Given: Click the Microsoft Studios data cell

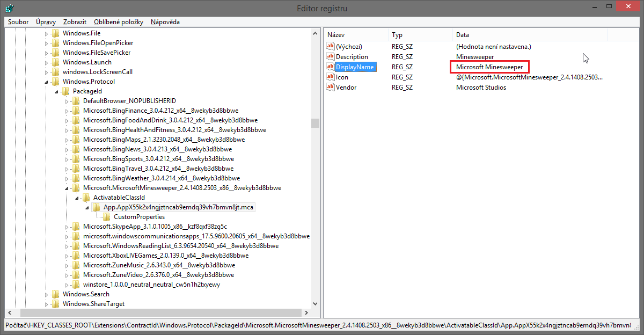Looking at the screenshot, I should pos(481,88).
